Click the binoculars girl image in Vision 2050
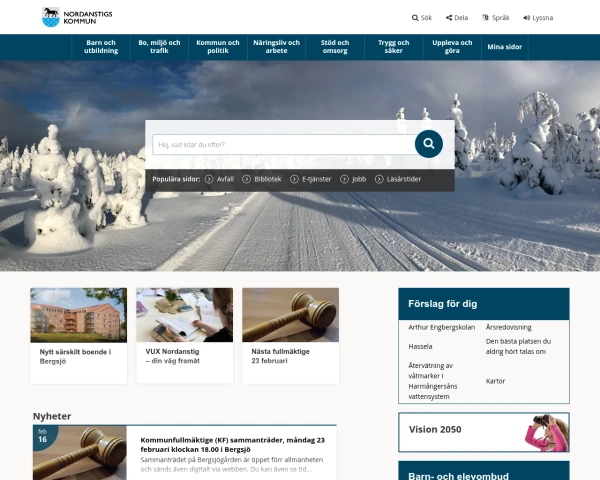Viewport: 600px width, 480px height. [547, 433]
